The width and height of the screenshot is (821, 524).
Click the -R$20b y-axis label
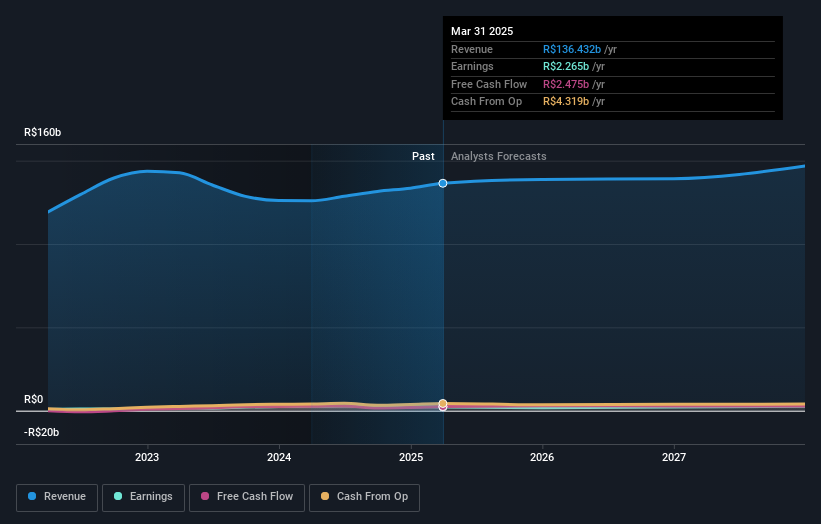(41, 432)
